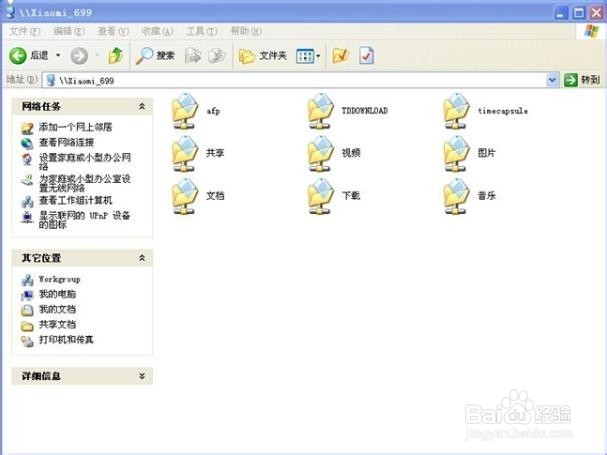Open the 帮助(H) menu

246,31
